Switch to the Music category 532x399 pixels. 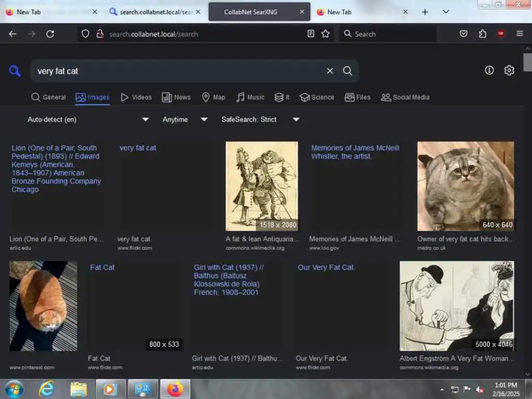[x=250, y=97]
